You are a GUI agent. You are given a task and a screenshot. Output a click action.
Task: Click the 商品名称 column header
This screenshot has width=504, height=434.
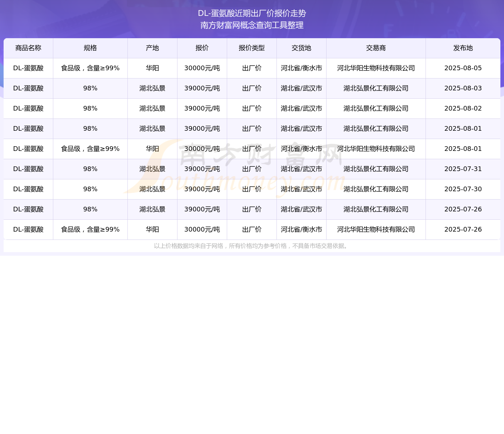pos(28,48)
